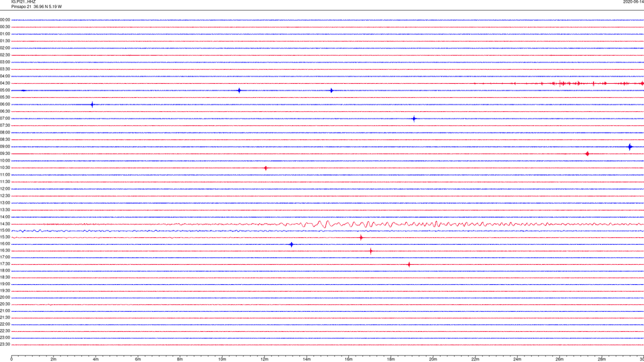The width and height of the screenshot is (644, 362).
Task: Select the blue spike on 05:00 trace near 11m
Action: pos(239,90)
